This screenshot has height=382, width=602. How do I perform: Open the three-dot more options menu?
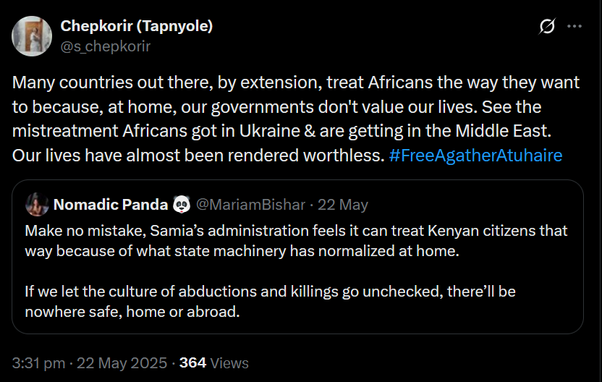click(x=574, y=26)
